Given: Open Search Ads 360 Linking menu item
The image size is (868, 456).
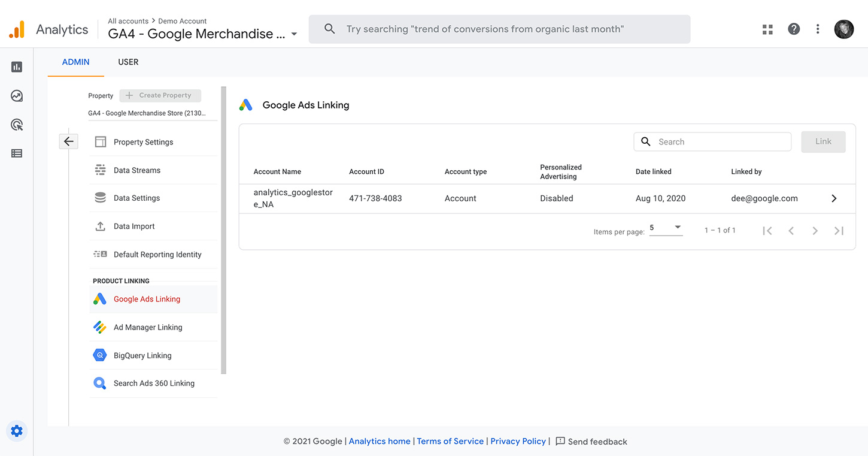Looking at the screenshot, I should pyautogui.click(x=153, y=383).
